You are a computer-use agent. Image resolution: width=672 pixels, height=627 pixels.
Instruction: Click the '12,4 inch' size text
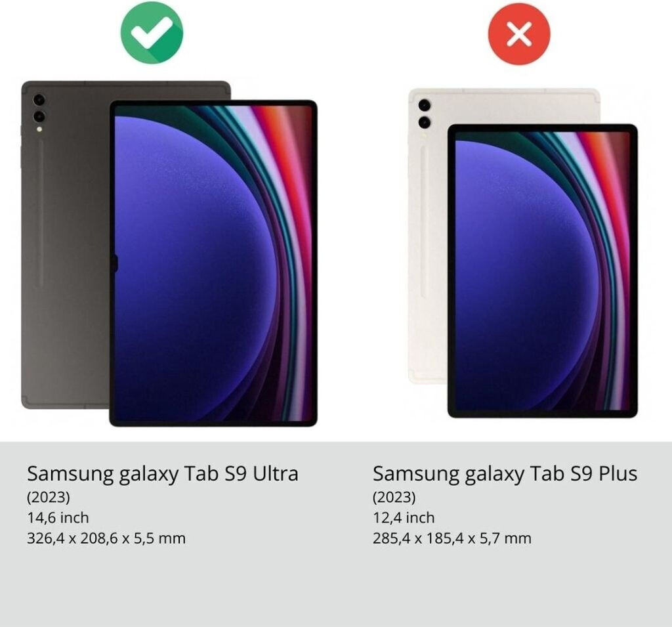pyautogui.click(x=404, y=517)
